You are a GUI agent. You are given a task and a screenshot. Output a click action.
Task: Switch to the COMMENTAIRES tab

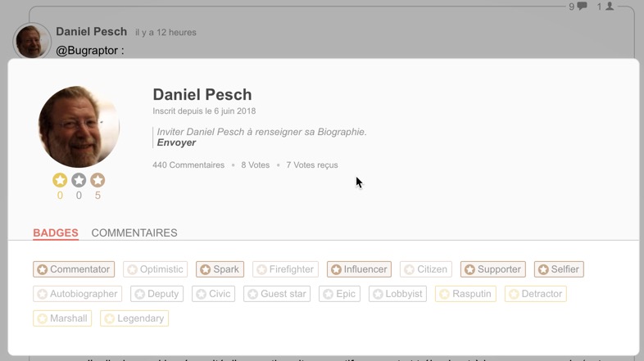pyautogui.click(x=134, y=232)
